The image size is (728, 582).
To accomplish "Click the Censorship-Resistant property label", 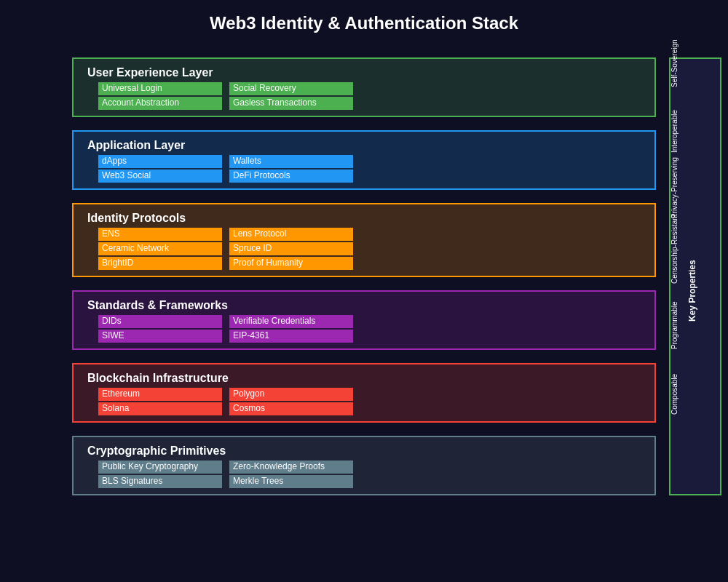I will point(675,249).
